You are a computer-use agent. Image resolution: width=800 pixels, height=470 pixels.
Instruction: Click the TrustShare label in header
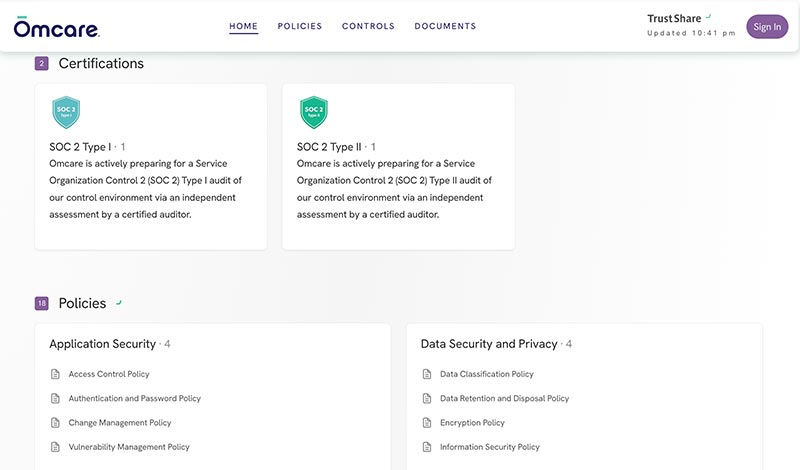point(674,18)
